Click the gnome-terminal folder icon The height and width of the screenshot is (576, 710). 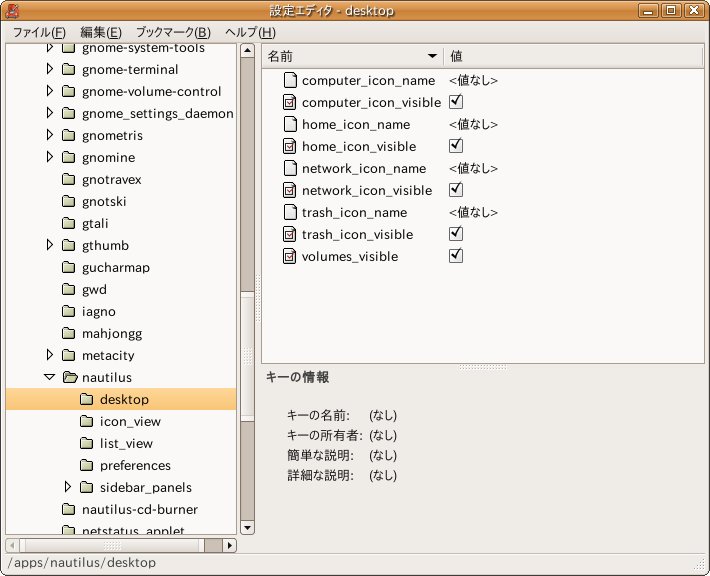(68, 69)
